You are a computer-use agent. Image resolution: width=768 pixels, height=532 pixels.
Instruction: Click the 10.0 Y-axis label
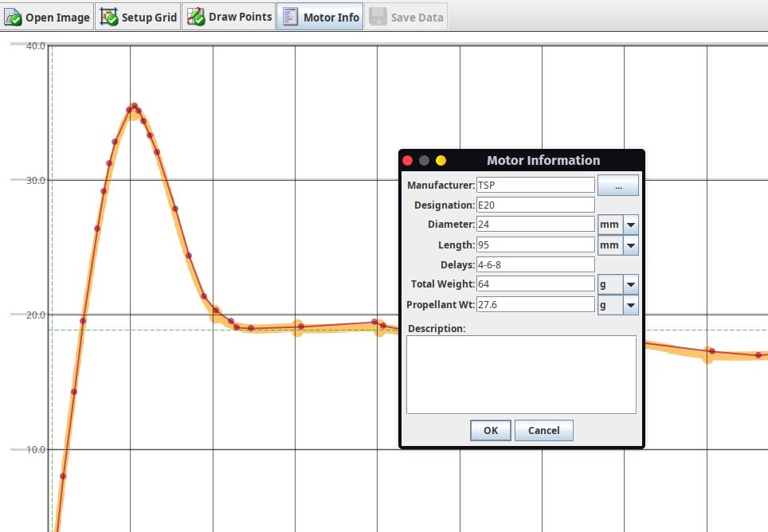pyautogui.click(x=35, y=449)
